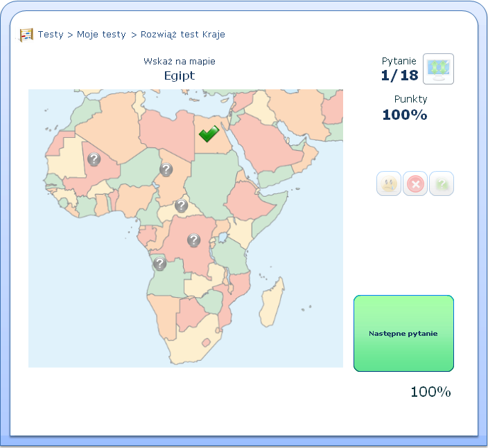The width and height of the screenshot is (488, 448).
Task: Click the central Africa question marker
Action: pos(181,205)
